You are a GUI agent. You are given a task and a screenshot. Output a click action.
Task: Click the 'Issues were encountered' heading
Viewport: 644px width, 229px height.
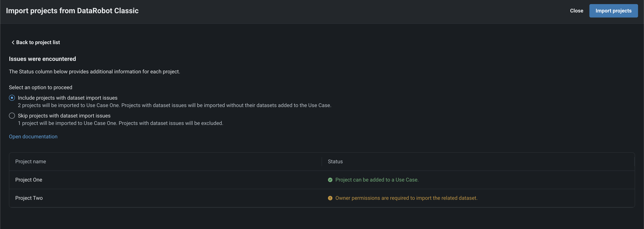tap(42, 59)
